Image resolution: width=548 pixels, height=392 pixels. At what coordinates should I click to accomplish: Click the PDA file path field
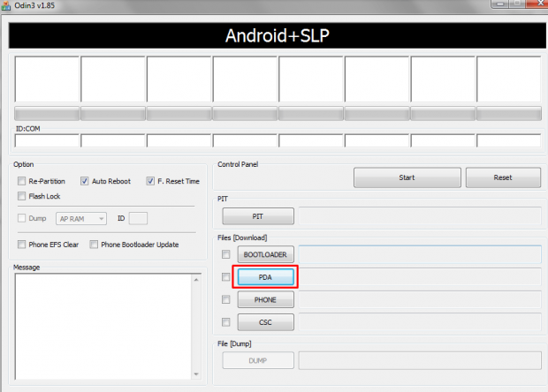click(420, 277)
